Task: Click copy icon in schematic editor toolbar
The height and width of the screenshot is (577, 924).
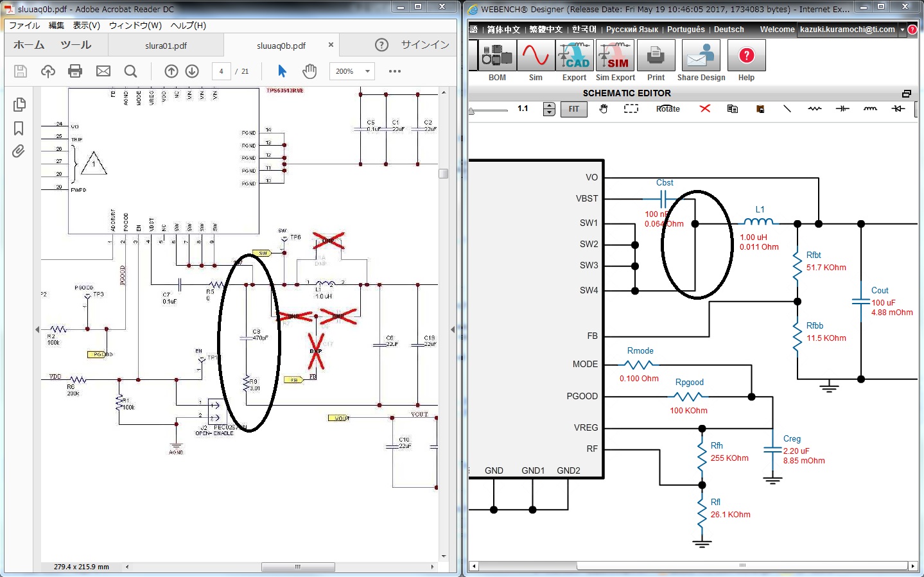Action: pos(733,109)
